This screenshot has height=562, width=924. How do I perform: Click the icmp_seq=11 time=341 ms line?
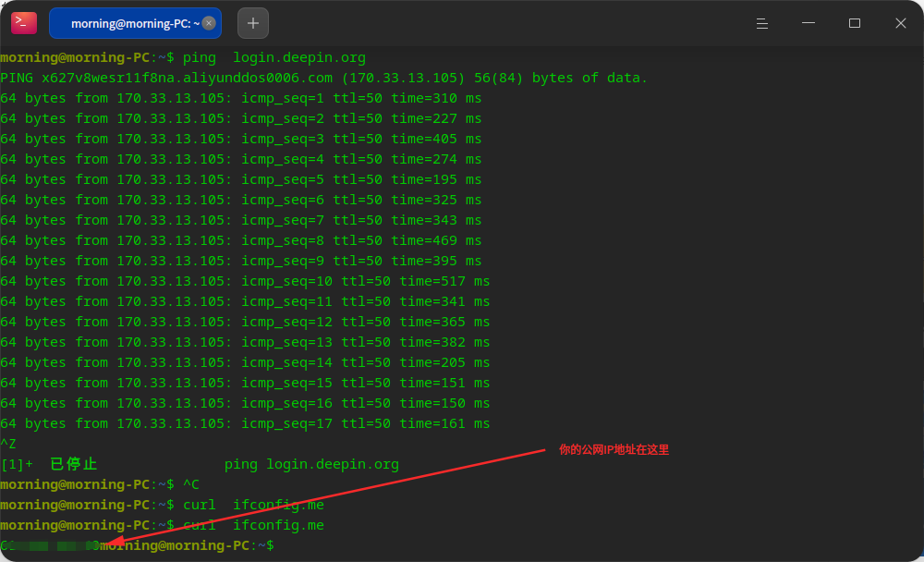[245, 302]
